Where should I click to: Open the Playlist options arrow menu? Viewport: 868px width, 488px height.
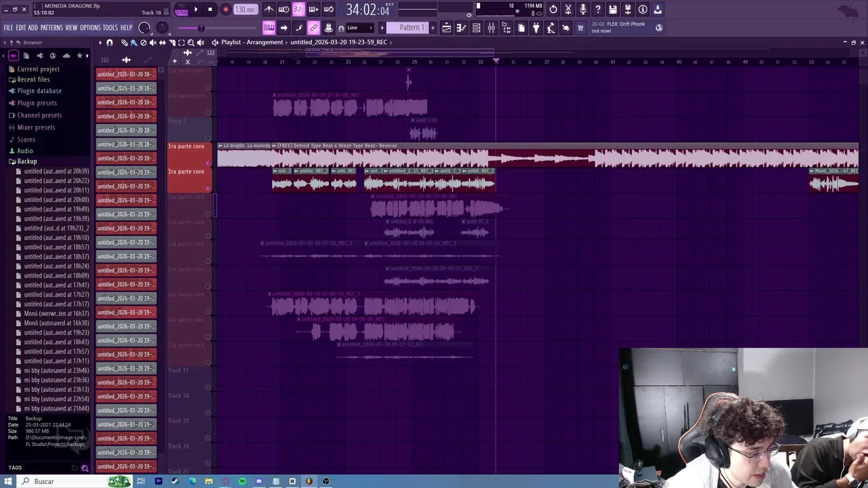click(x=100, y=43)
